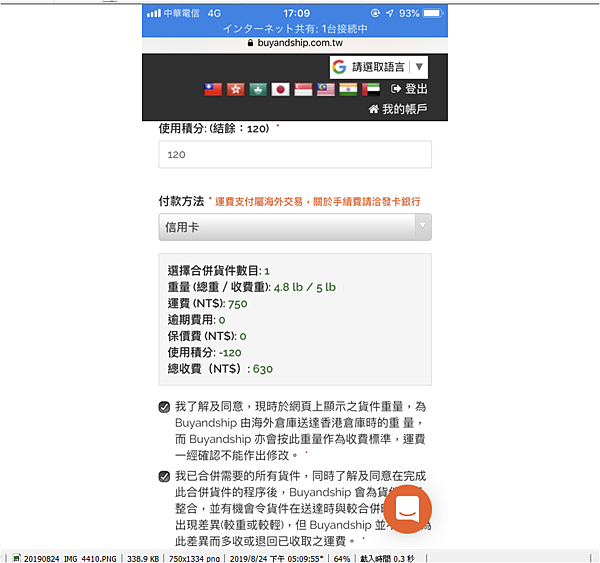
Task: Click the 338.9 KB file size entry
Action: (x=143, y=558)
